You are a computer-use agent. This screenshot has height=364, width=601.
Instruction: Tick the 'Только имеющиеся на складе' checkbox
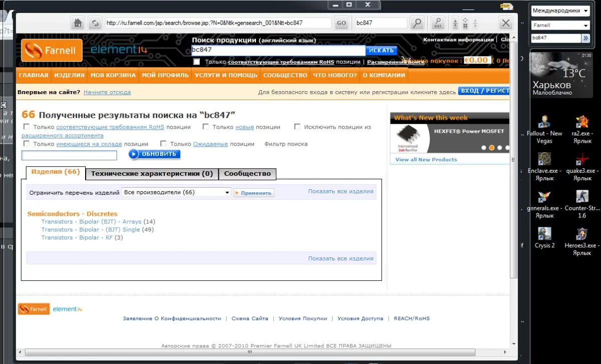tap(27, 144)
